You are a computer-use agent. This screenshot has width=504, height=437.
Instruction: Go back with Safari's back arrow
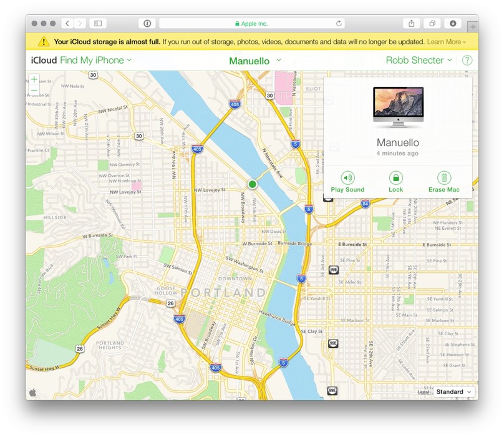coord(67,23)
